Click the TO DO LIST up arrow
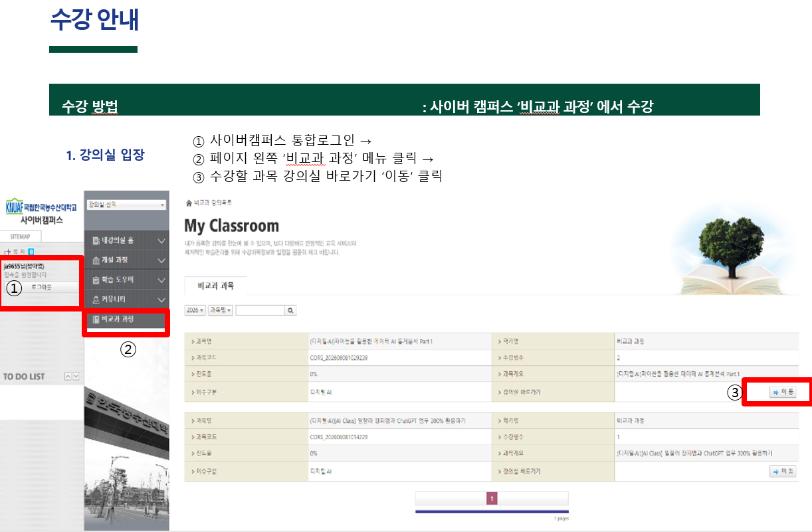The height and width of the screenshot is (532, 812). (x=68, y=377)
